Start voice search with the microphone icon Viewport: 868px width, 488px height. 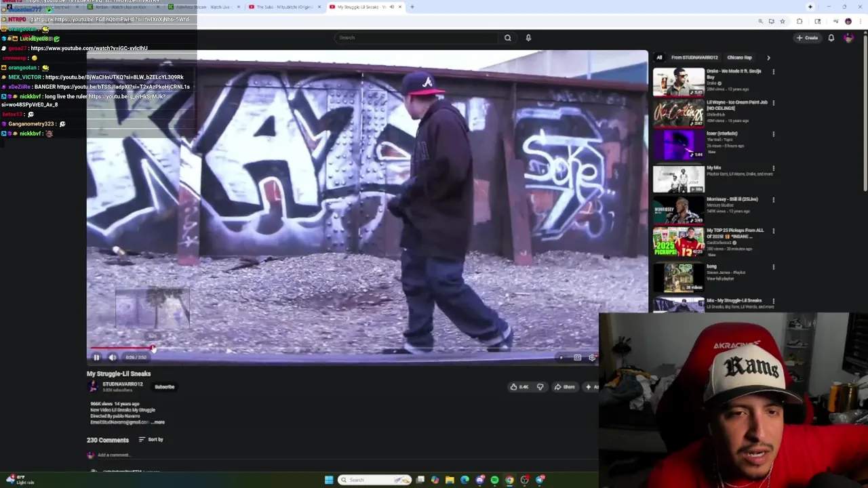528,38
